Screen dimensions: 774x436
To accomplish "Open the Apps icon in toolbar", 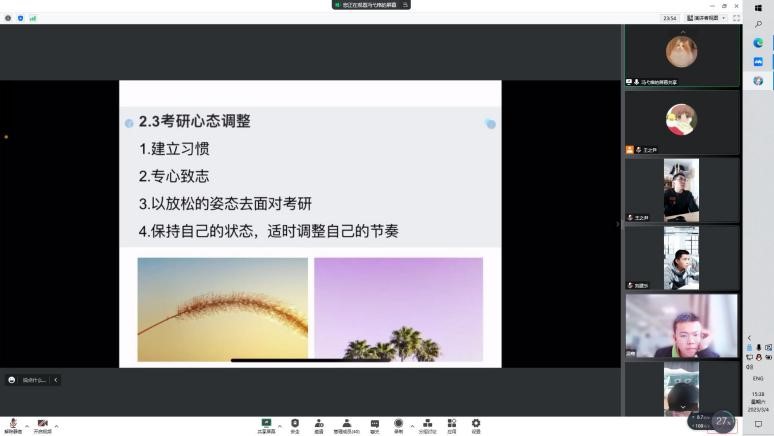I will coord(452,424).
